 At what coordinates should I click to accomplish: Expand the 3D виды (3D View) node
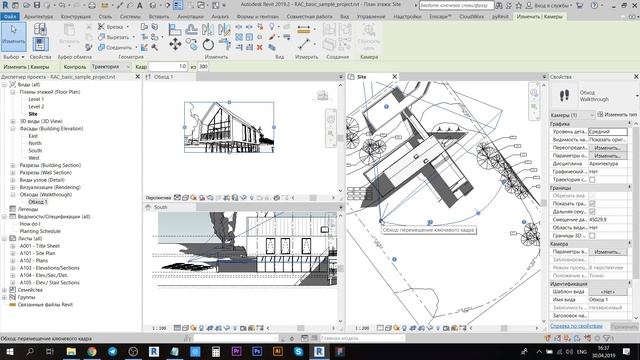click(x=13, y=121)
